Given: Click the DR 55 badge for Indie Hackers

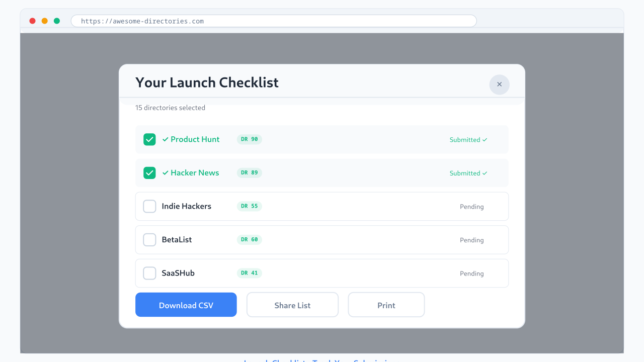Looking at the screenshot, I should pos(249,206).
